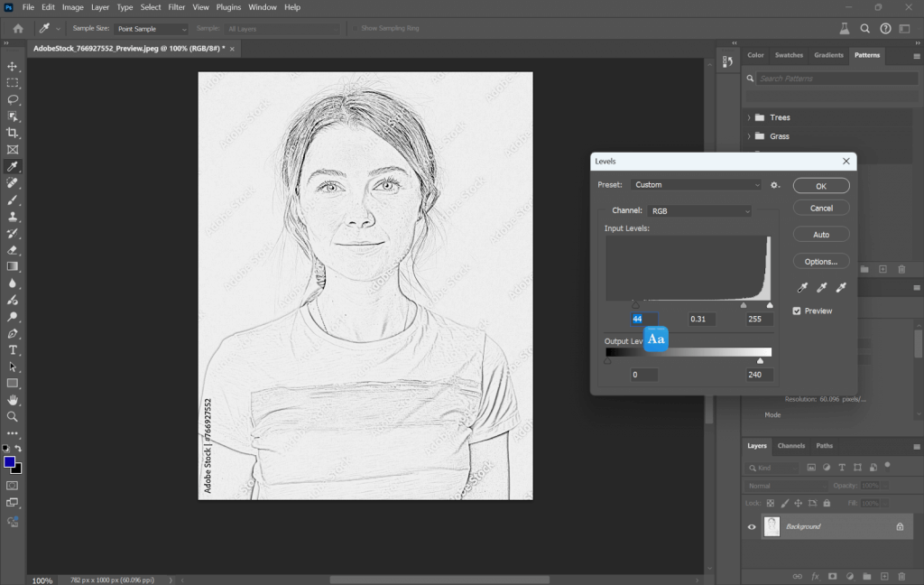The image size is (924, 585).
Task: Select the Blur tool
Action: tap(13, 283)
